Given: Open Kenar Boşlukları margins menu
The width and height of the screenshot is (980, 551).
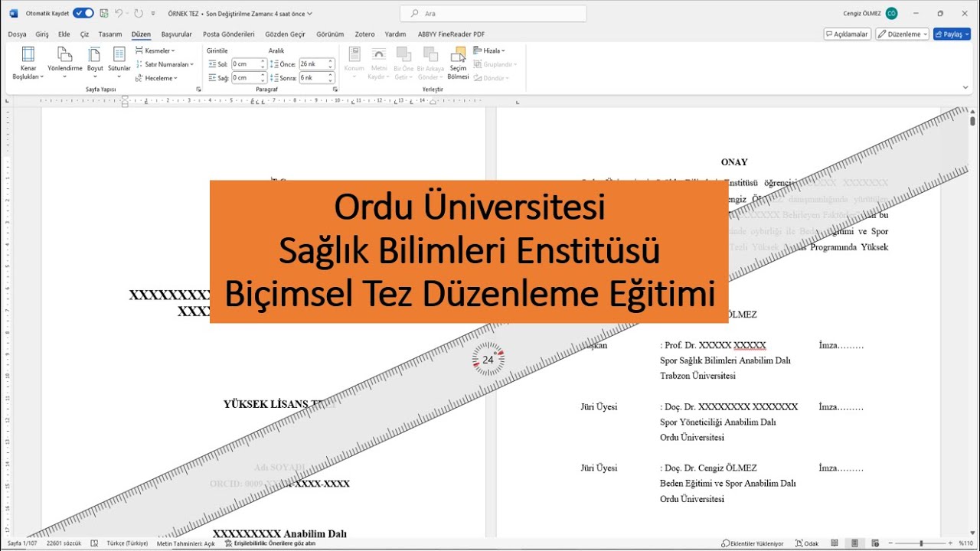Looking at the screenshot, I should coord(28,63).
